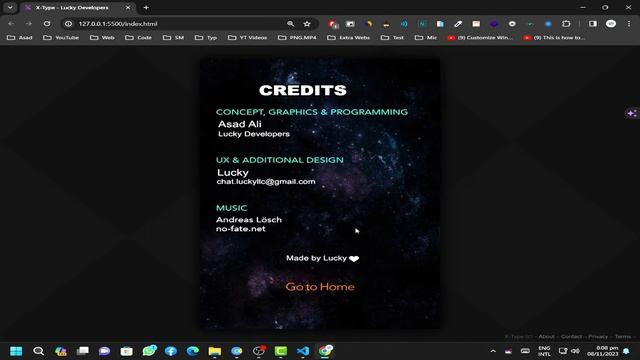The image size is (640, 360).
Task: Open the PNG.MP4 bookmarks folder
Action: pos(297,38)
